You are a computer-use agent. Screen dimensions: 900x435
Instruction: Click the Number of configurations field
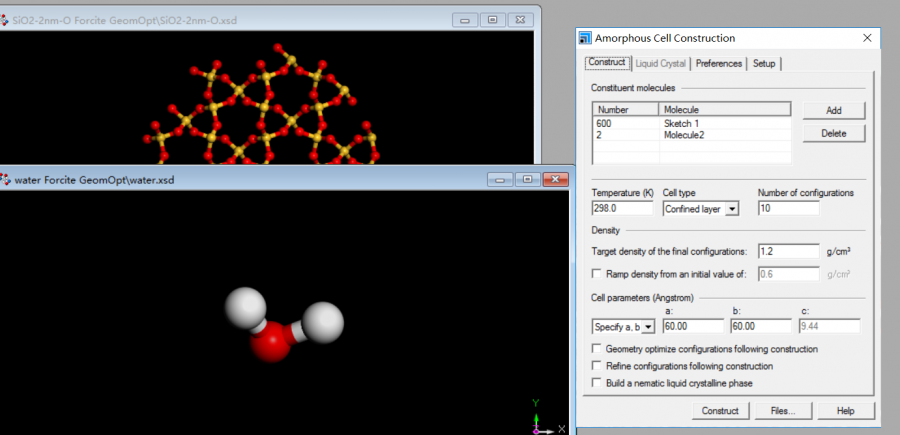tap(789, 208)
